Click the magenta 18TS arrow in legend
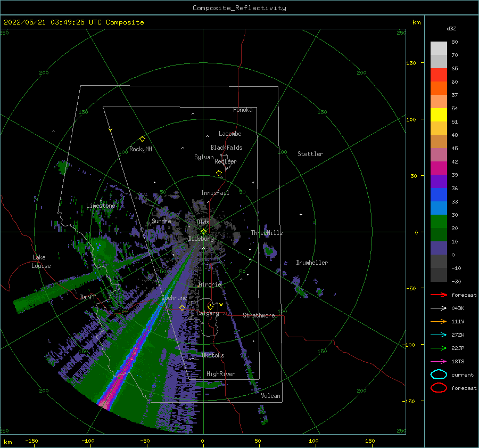Screen dimensions: 479x448 coord(439,362)
